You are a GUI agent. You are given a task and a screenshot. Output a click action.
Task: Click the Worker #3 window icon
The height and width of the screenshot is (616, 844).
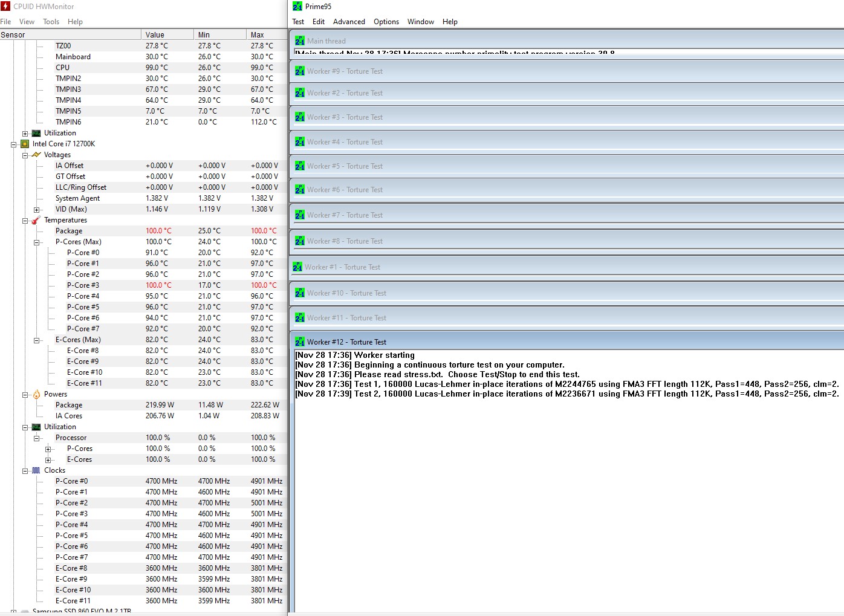point(300,117)
